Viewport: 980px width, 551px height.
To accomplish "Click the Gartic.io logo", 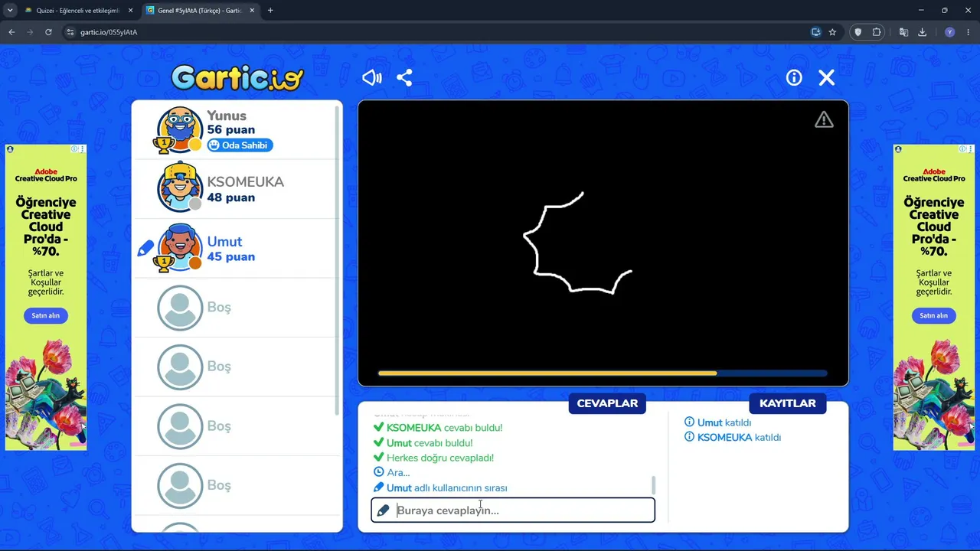I will 237,77.
